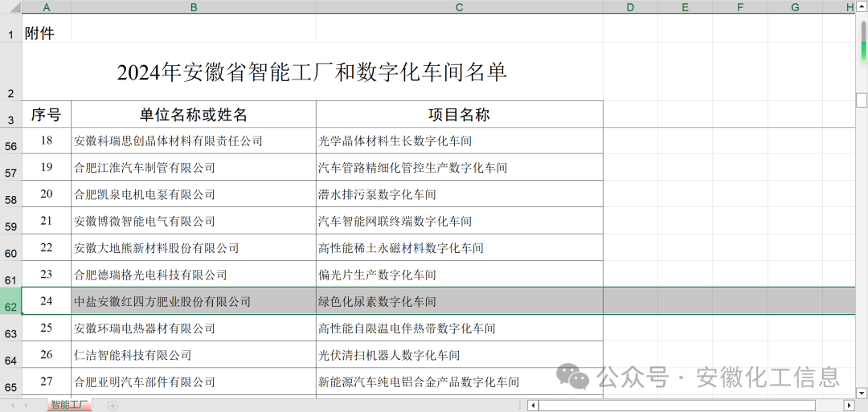Select row 56 header

pyautogui.click(x=11, y=141)
